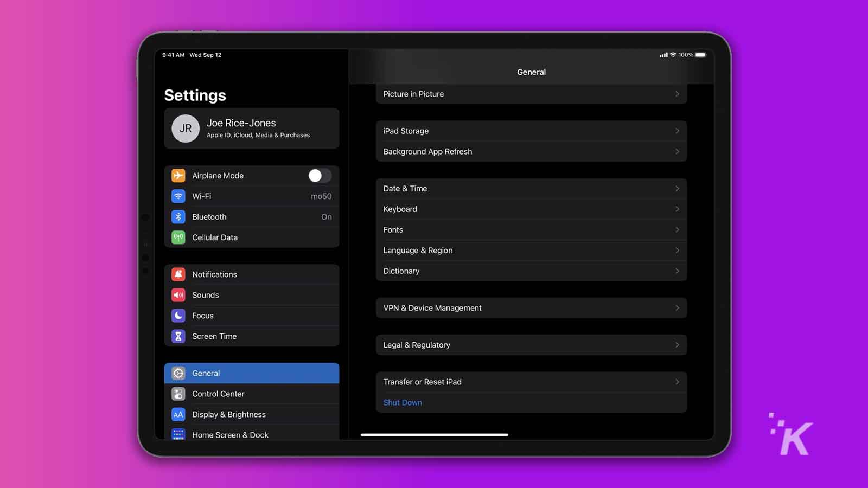This screenshot has height=488, width=868.
Task: Tap the Control Center sliders icon
Action: (x=178, y=394)
